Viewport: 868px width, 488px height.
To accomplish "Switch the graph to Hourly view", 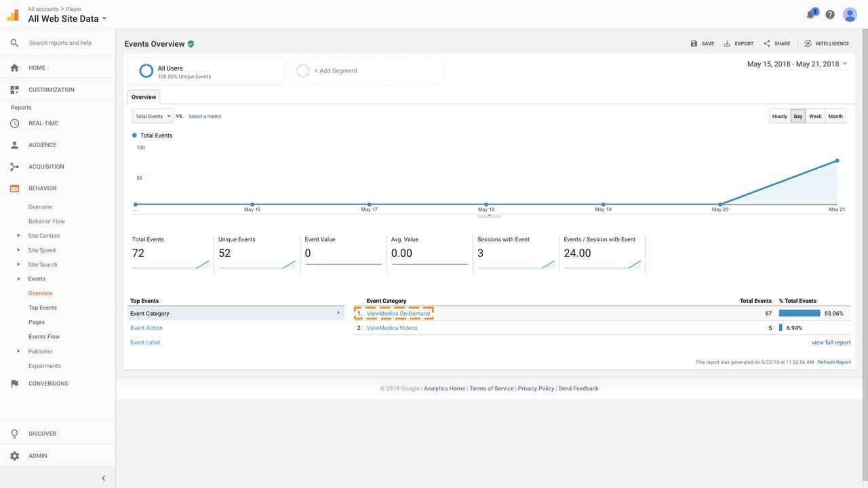I will (x=779, y=116).
